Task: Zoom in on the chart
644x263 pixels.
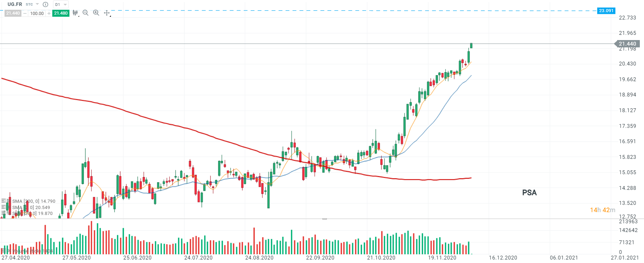Action: click(96, 13)
